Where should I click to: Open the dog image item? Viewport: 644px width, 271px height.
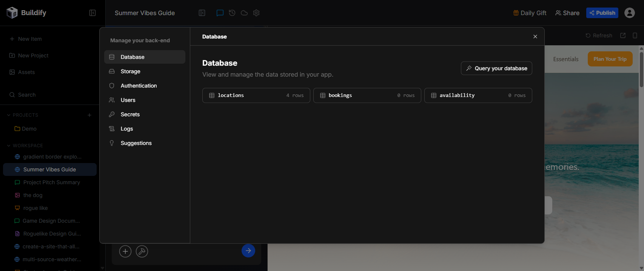click(x=50, y=195)
